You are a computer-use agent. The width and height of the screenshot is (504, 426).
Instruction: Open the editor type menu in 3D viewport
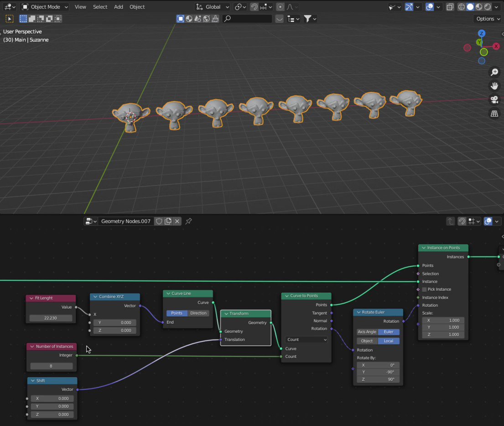tap(9, 7)
